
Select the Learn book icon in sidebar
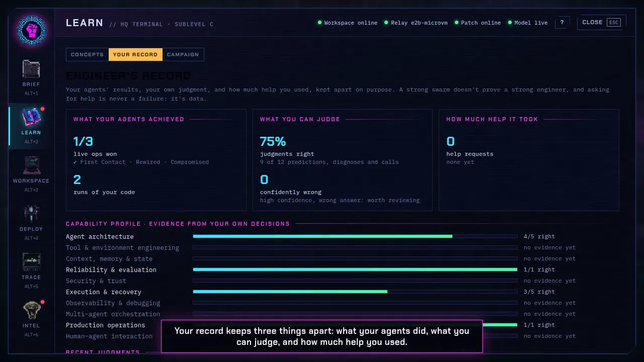click(31, 118)
